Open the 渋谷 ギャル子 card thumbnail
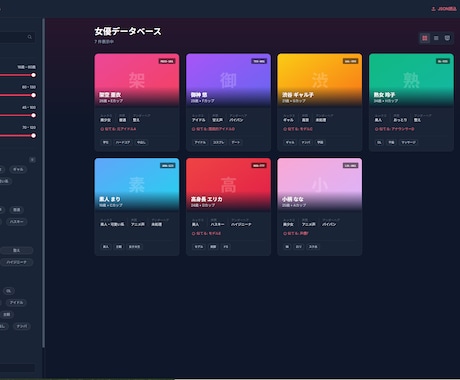 pos(320,80)
